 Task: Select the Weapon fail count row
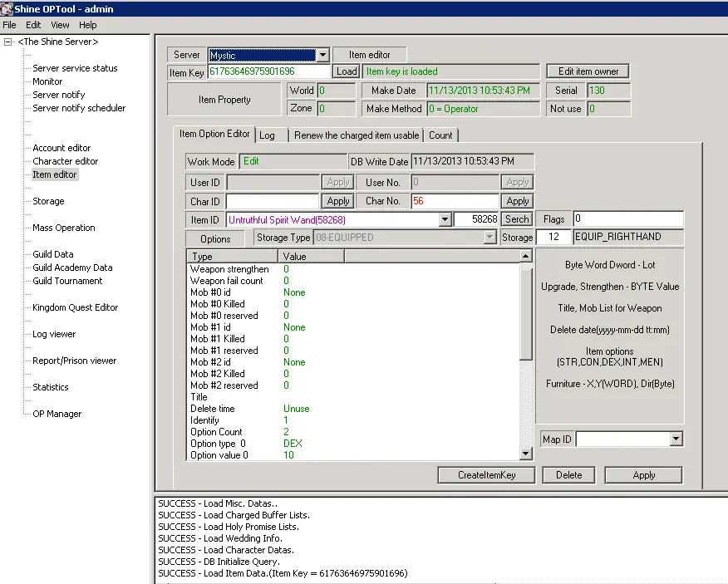(x=353, y=281)
